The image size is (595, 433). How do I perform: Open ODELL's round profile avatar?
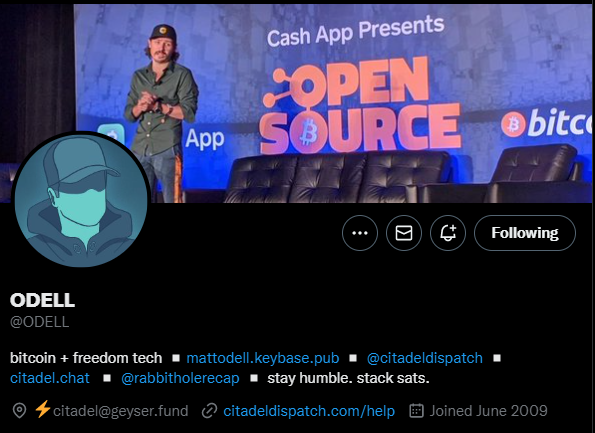[x=81, y=201]
